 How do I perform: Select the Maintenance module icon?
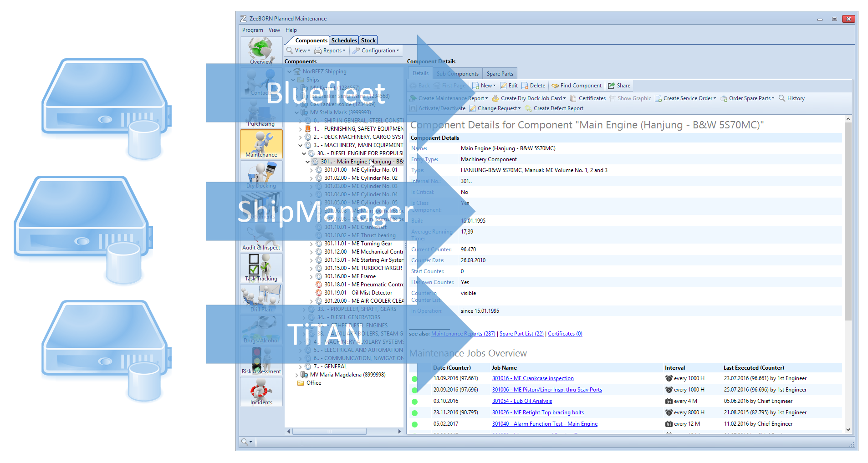click(261, 144)
